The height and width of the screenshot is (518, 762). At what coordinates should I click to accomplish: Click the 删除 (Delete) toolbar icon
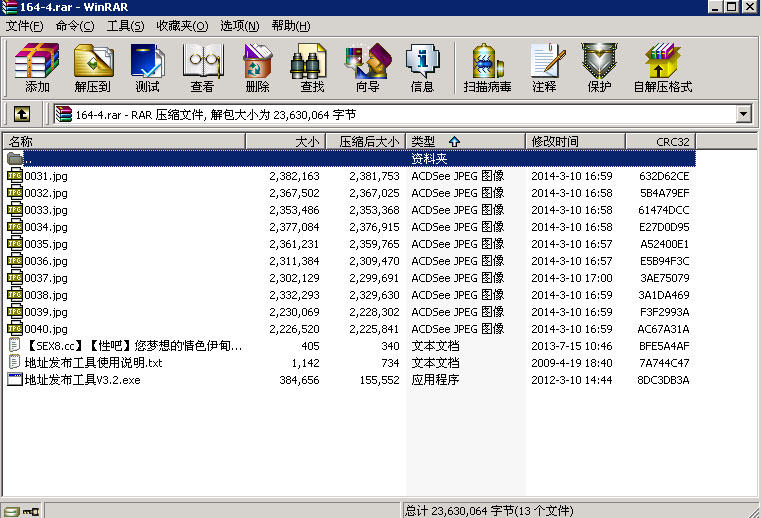[x=257, y=68]
